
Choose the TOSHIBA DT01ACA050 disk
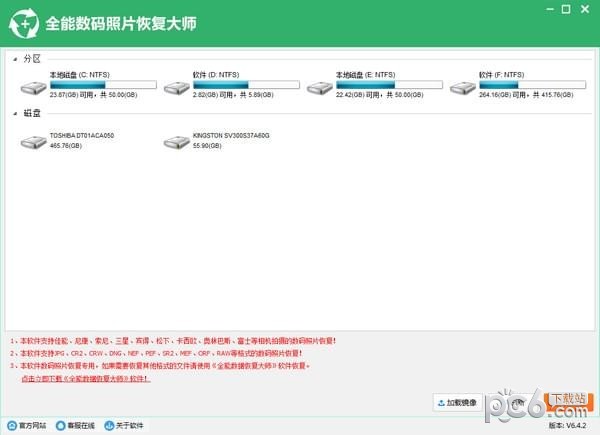tap(32, 144)
